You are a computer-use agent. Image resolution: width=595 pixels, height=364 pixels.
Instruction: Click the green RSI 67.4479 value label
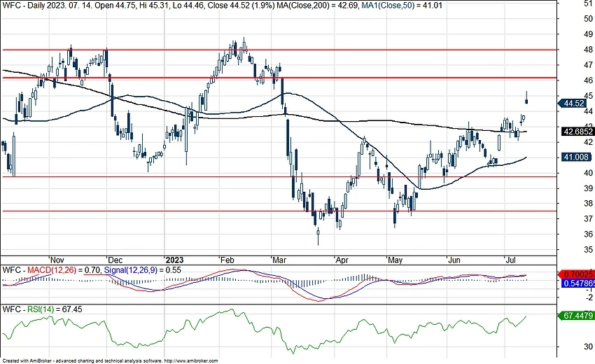[x=576, y=316]
